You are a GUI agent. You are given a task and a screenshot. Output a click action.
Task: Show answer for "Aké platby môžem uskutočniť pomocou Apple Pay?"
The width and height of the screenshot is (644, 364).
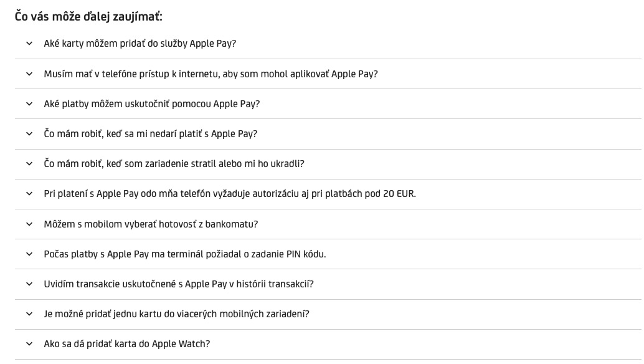click(151, 103)
